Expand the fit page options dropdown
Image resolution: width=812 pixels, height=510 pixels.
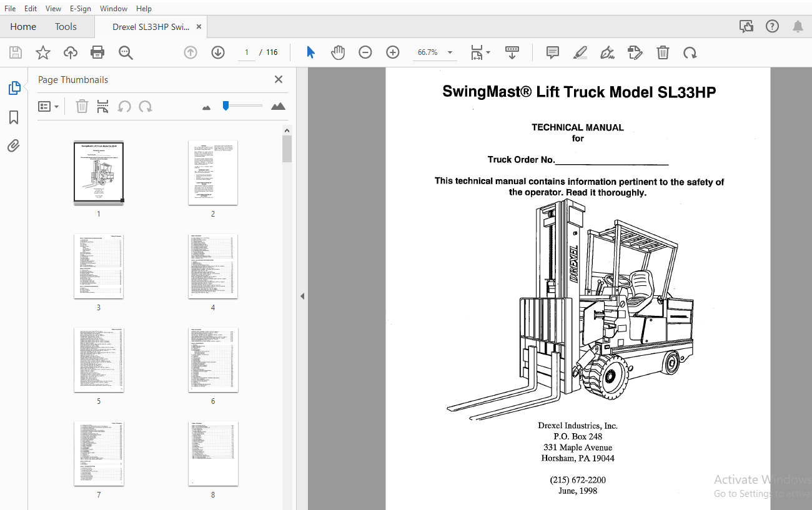(x=480, y=52)
